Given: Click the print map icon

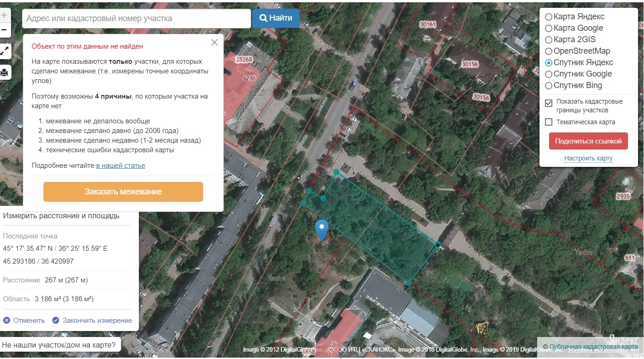Looking at the screenshot, I should coord(4,72).
